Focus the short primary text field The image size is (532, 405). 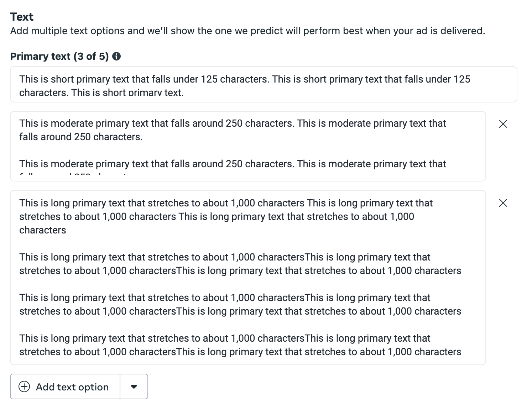264,84
